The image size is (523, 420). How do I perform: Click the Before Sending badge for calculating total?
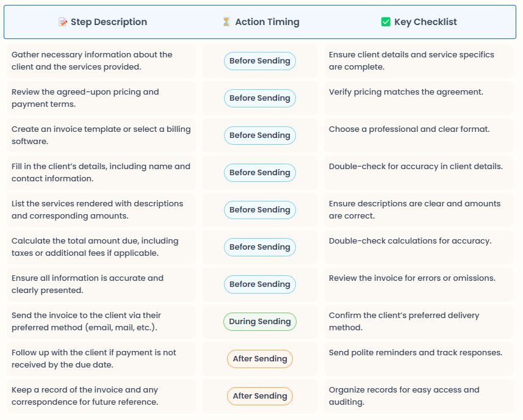260,247
